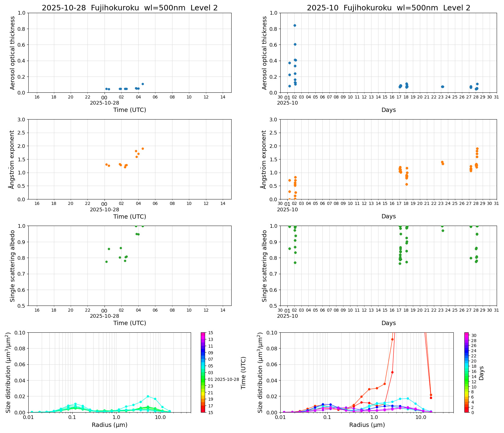Select the "01 2025-10-28" tick on the time colorbar
This screenshot has height=433, width=504.
pos(226,379)
